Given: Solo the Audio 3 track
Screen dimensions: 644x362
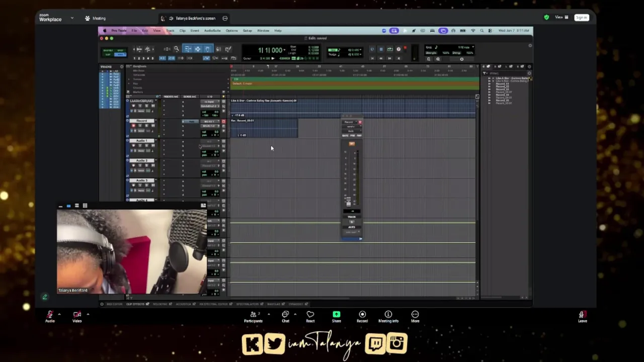Looking at the screenshot, I should coord(146,185).
